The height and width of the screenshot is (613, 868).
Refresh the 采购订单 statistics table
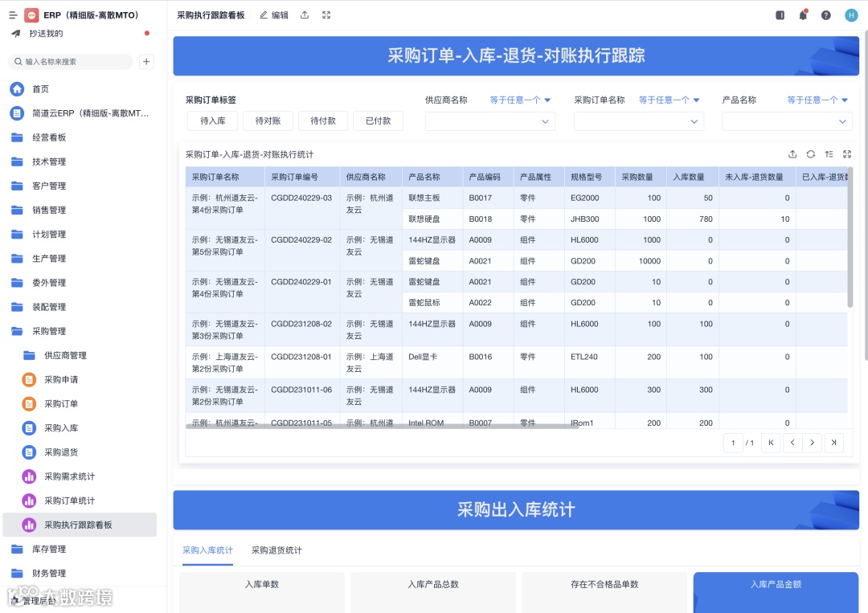pyautogui.click(x=810, y=154)
